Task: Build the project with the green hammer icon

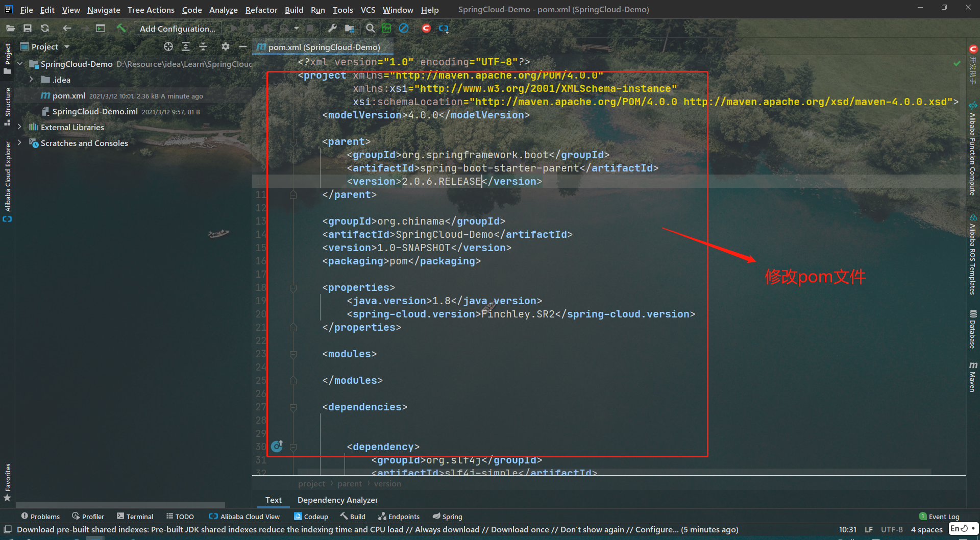Action: point(121,29)
